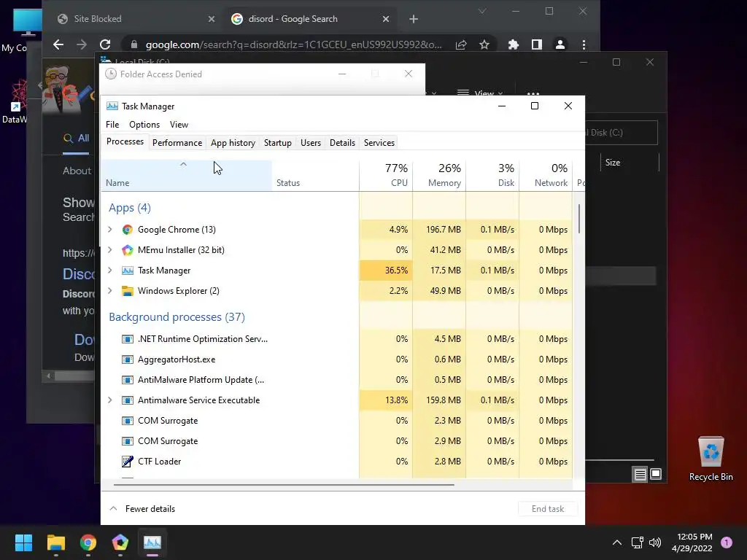Switch to the App history tab

click(233, 143)
